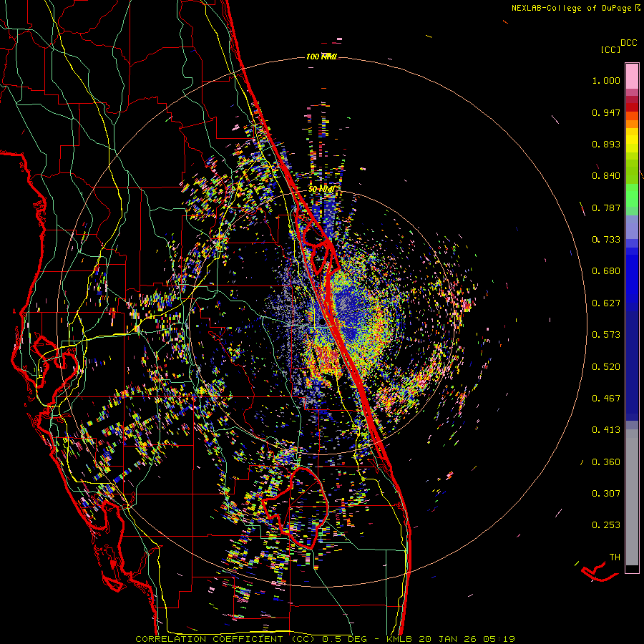Image resolution: width=644 pixels, height=644 pixels.
Task: Pick the gray segment of the color bar
Action: tap(632, 497)
